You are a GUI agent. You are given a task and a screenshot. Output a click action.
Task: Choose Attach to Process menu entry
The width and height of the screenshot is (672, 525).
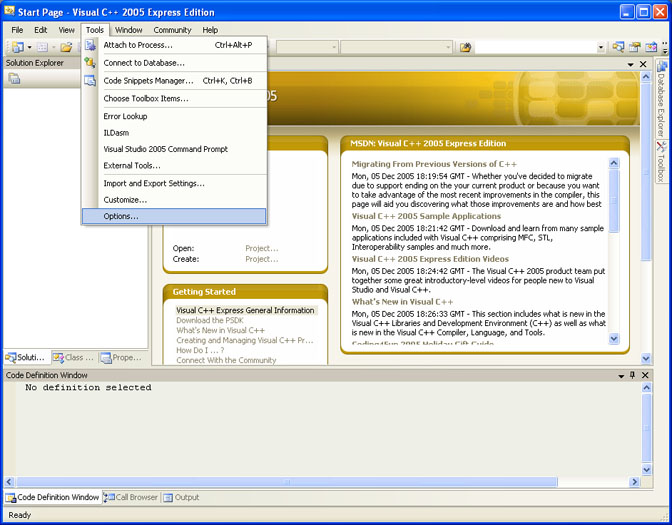[x=174, y=45]
